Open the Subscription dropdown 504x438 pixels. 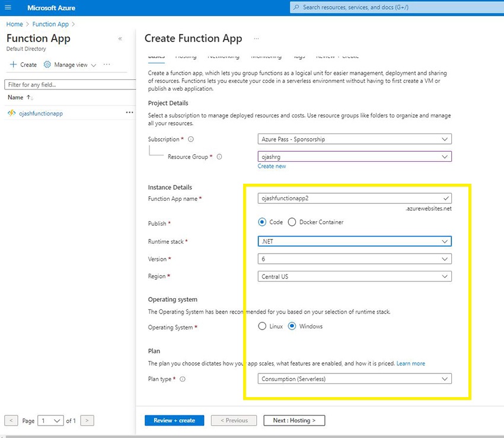pyautogui.click(x=355, y=139)
